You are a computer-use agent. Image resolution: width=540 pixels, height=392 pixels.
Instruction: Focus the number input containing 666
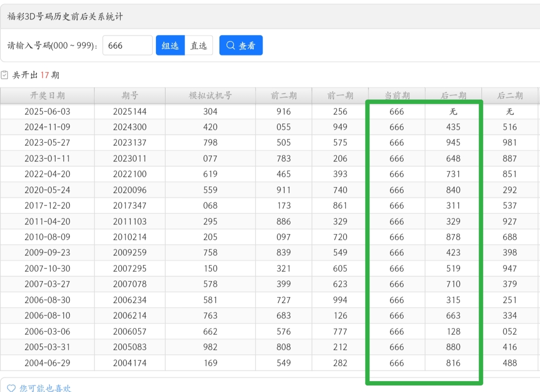(127, 45)
